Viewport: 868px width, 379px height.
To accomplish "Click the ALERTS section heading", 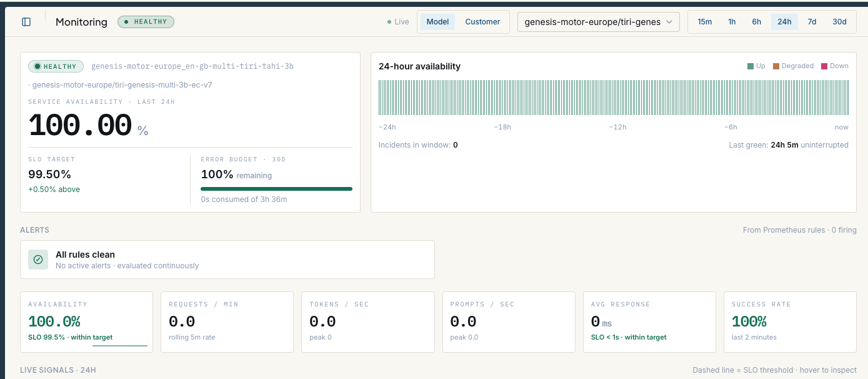I will tap(34, 230).
